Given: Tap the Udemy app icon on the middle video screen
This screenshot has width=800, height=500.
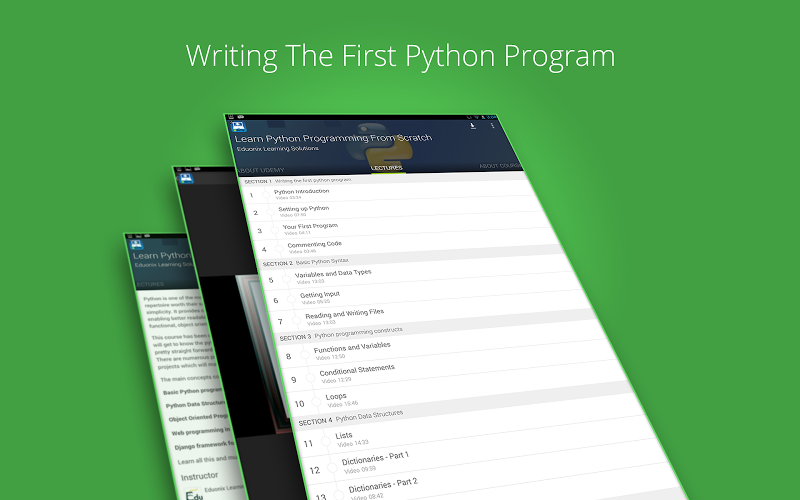Looking at the screenshot, I should pos(187,179).
